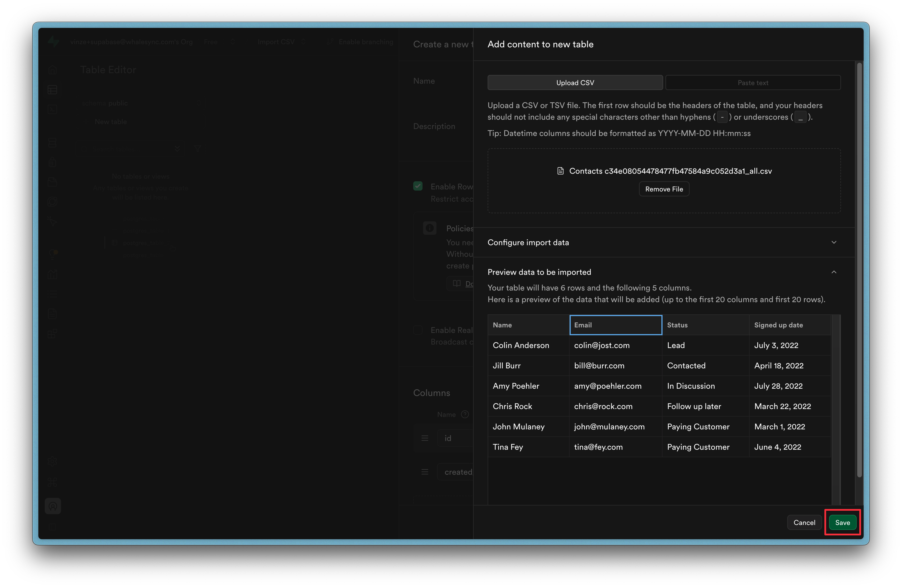Open the SQL Editor terminal icon
Viewport: 902px width, 588px height.
tap(52, 110)
